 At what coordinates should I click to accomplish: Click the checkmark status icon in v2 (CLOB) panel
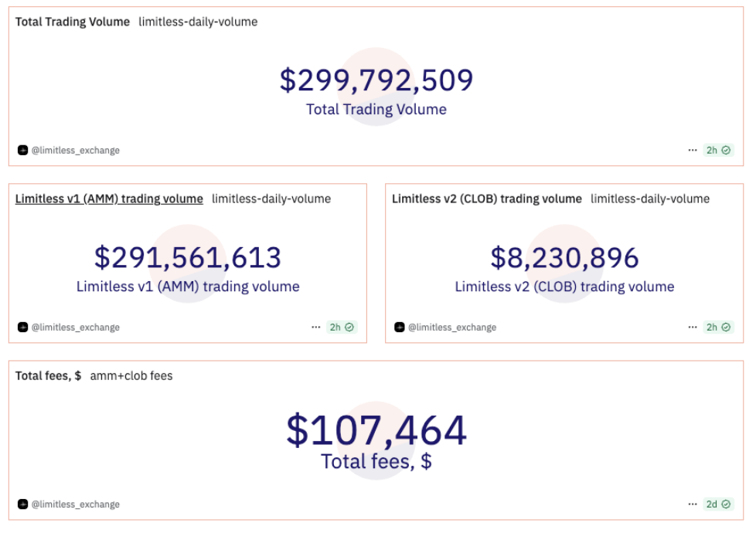pos(726,328)
